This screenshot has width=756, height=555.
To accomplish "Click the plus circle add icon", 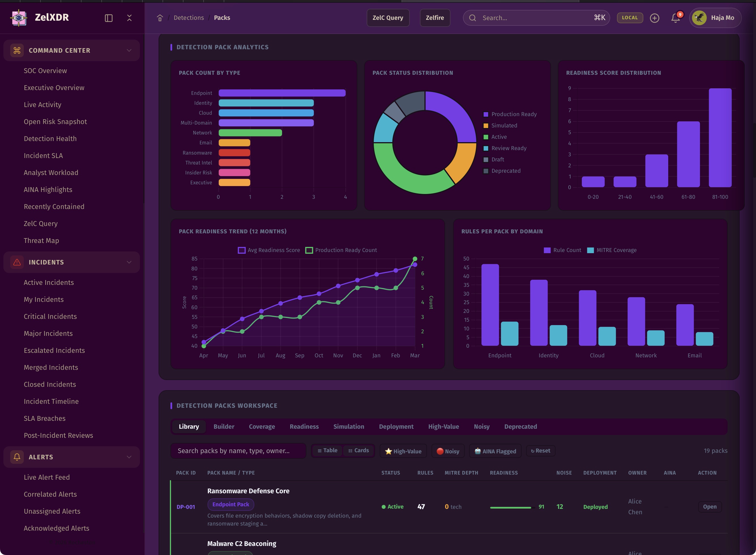I will coord(654,18).
